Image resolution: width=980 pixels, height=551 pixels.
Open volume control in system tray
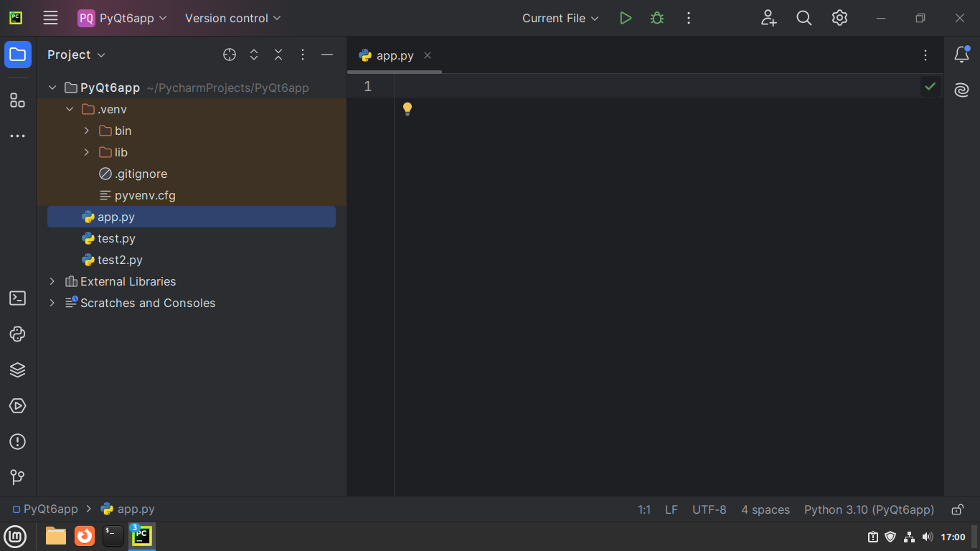coord(927,537)
